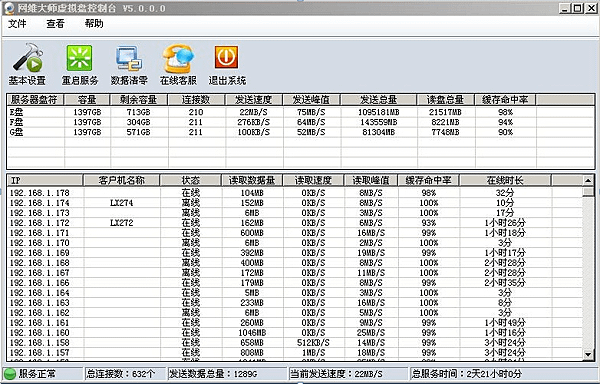600x384 pixels.
Task: Click the 连接数 column header
Action: (196, 100)
